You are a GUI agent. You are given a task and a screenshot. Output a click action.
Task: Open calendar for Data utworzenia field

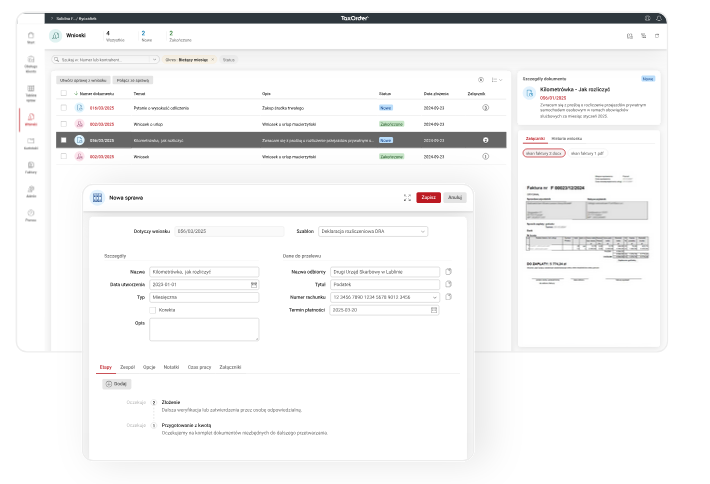(255, 284)
